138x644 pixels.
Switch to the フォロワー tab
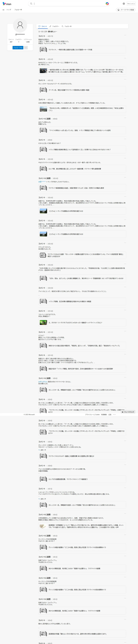tap(54, 26)
